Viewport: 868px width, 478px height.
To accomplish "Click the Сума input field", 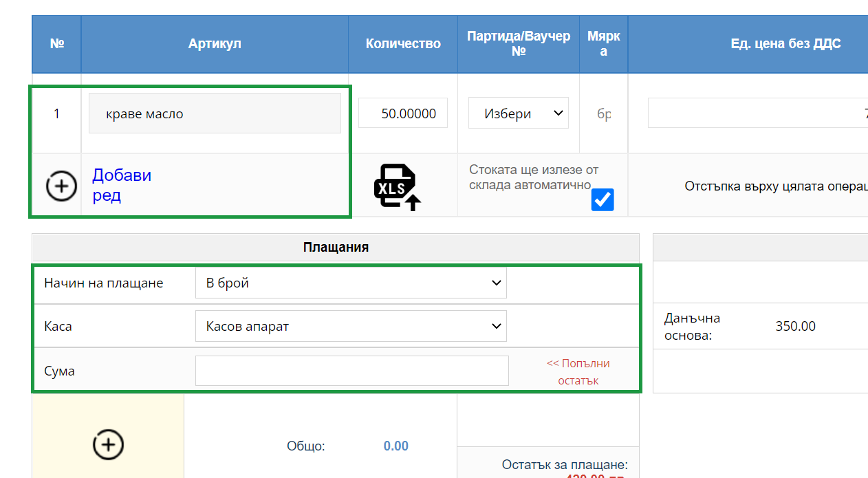I will pos(352,371).
